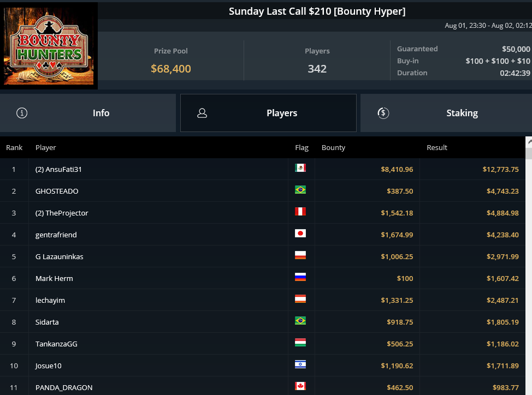The height and width of the screenshot is (395, 532).
Task: Click the Poland flag for G Lazauninkas
Action: pyautogui.click(x=300, y=255)
